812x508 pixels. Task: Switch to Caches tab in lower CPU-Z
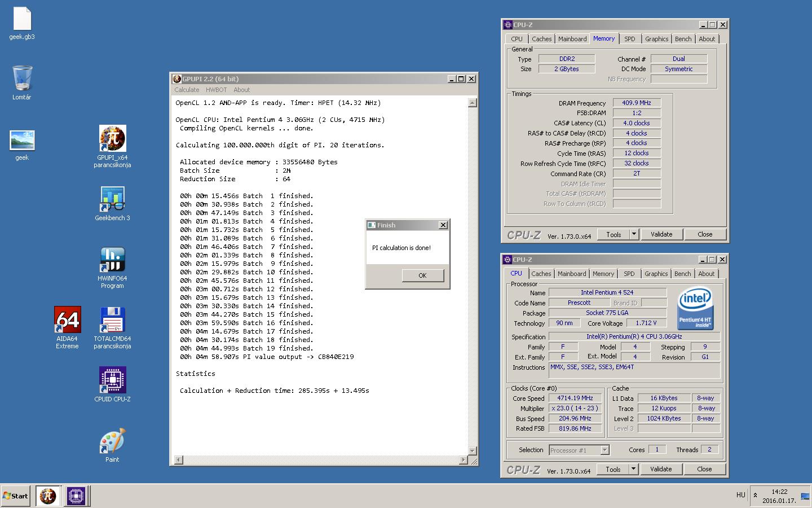point(541,274)
